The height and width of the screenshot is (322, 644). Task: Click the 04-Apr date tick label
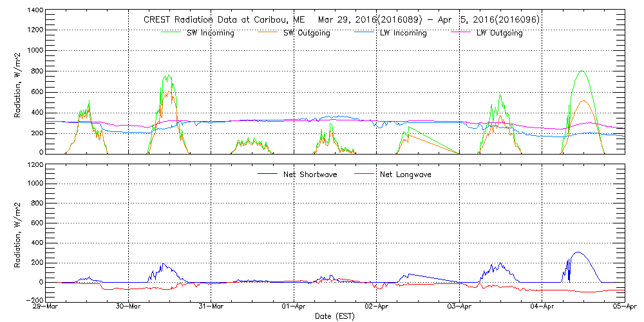[542, 307]
